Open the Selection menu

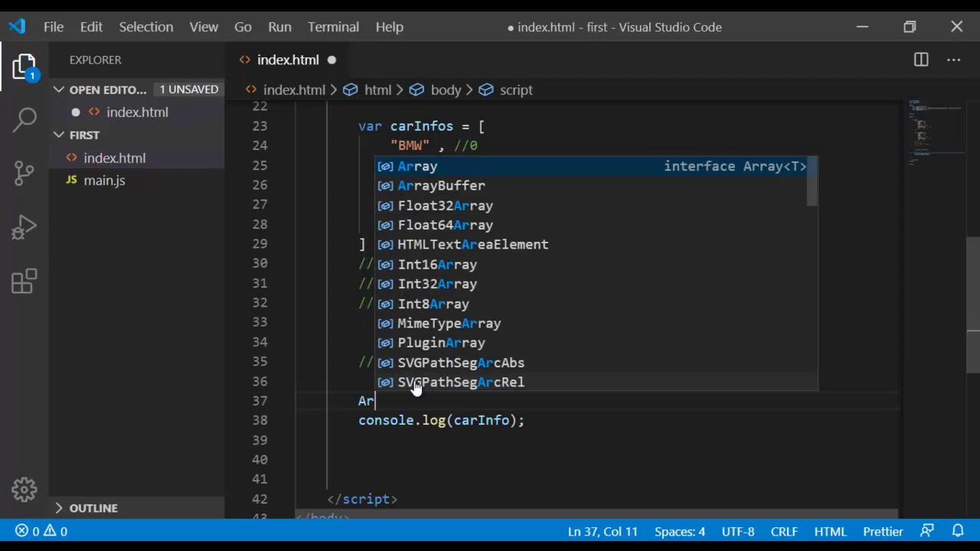[x=145, y=27]
